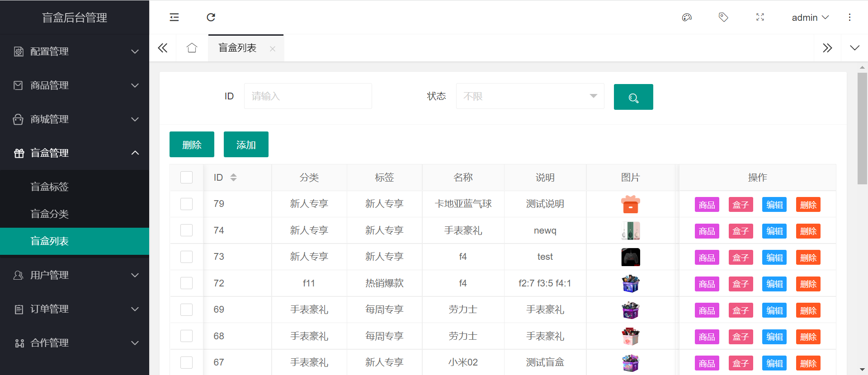Screen dimensions: 868x375
Task: Open the 状态 dropdown showing 不限
Action: (530, 96)
